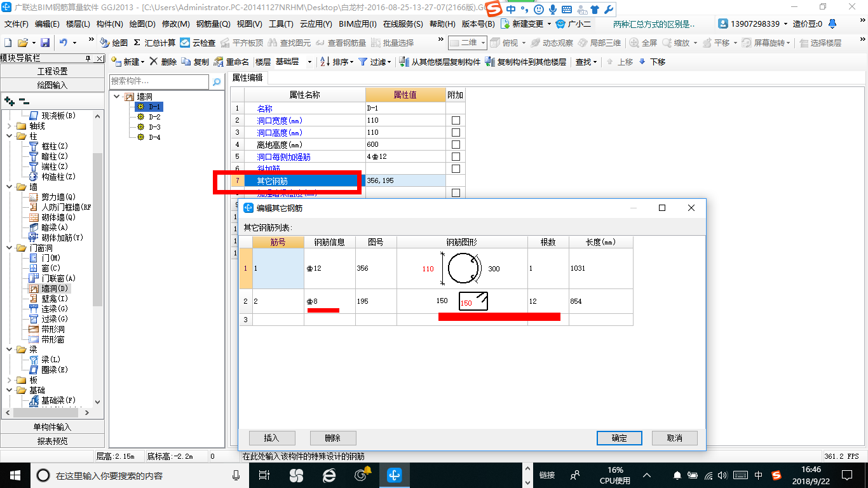This screenshot has width=868, height=488.
Task: Click the 删除 delete X in component toolbar
Action: tap(163, 62)
